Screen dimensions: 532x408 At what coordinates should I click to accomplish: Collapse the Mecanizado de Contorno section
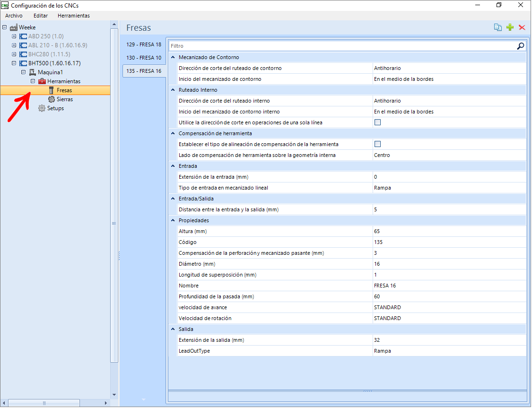173,57
